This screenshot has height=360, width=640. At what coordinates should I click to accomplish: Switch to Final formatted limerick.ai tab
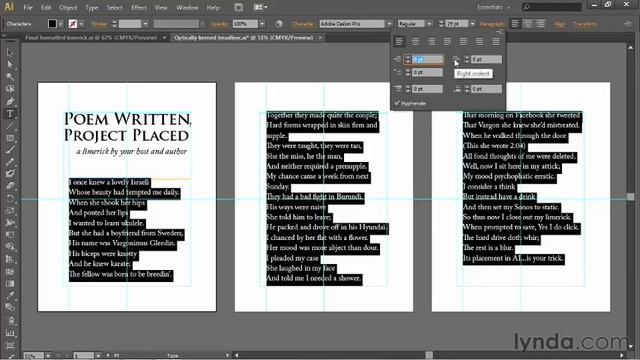(x=91, y=38)
